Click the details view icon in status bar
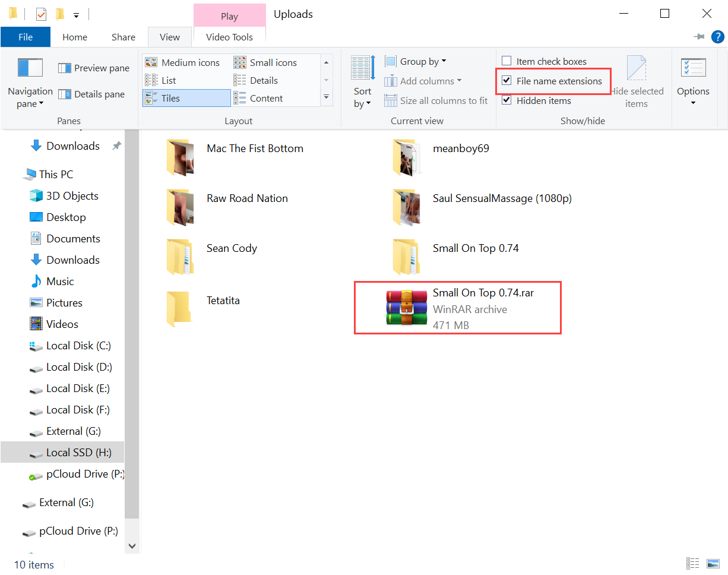This screenshot has width=728, height=575. (692, 563)
